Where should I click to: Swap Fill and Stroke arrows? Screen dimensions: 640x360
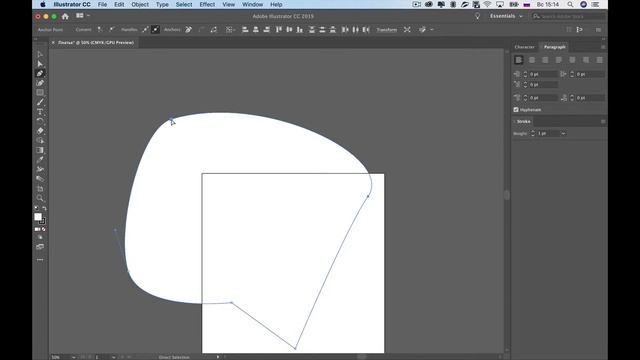44,208
